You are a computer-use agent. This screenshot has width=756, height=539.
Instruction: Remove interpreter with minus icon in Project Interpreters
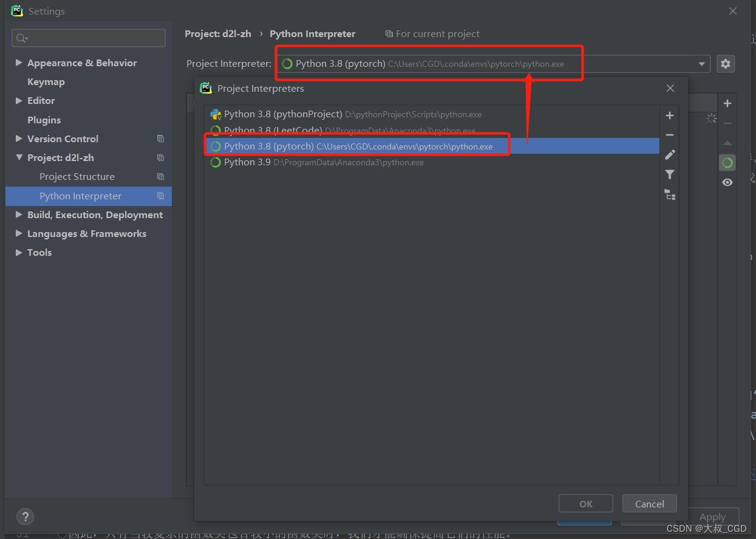pos(670,135)
